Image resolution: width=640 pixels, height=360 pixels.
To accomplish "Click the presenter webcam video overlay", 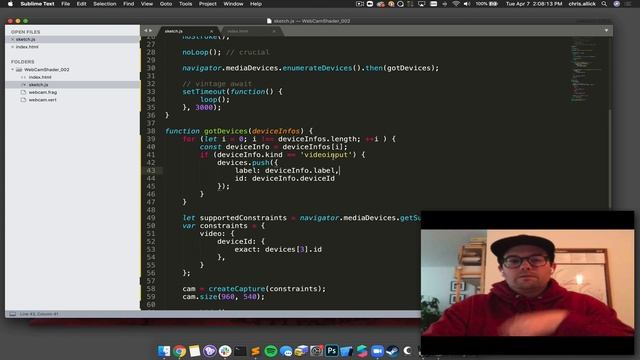I will tap(527, 282).
